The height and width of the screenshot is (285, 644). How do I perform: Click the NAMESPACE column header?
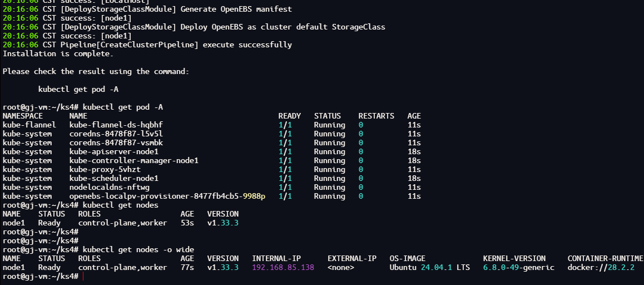(x=23, y=116)
